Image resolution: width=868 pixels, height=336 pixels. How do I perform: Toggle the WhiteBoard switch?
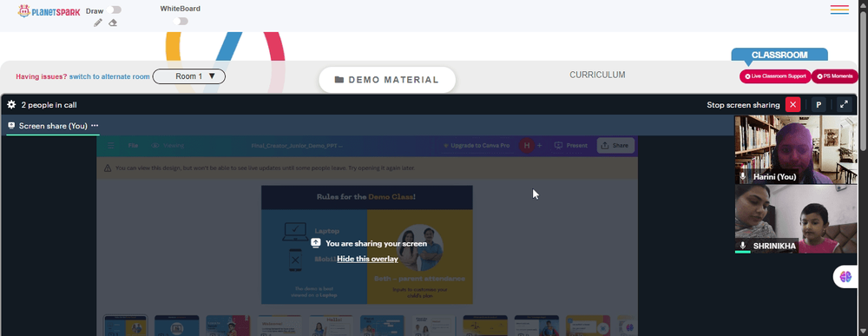coord(181,21)
